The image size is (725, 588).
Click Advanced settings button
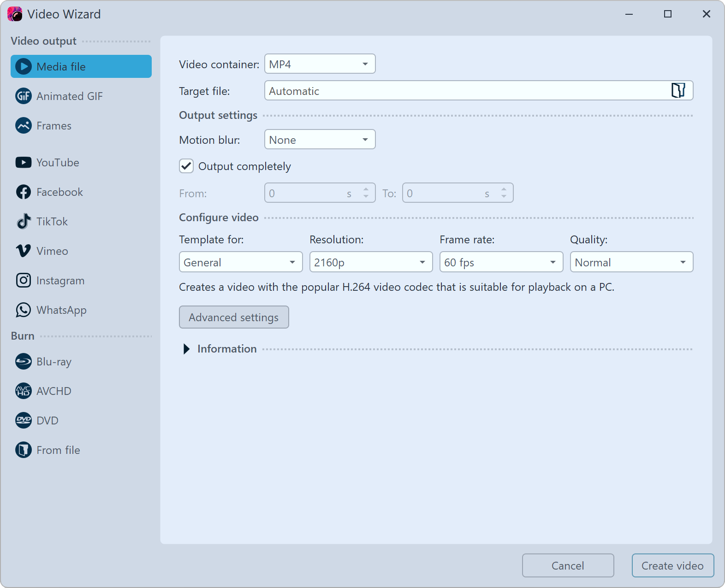tap(234, 318)
